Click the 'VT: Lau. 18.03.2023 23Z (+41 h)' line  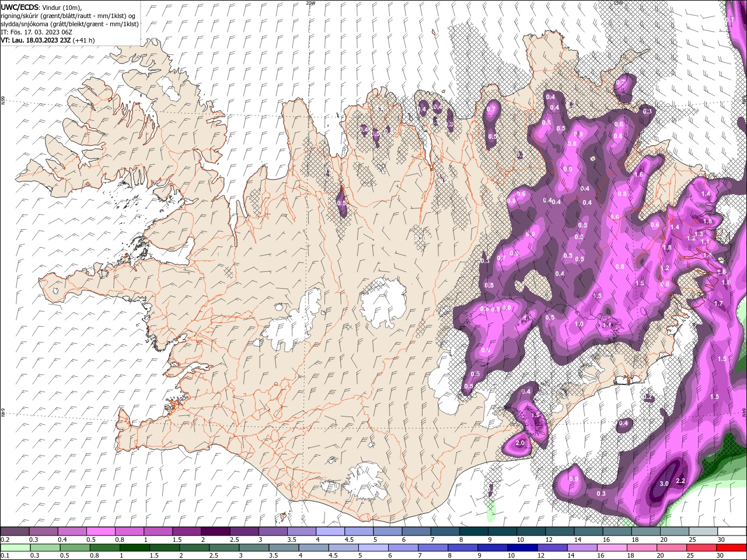[48, 40]
